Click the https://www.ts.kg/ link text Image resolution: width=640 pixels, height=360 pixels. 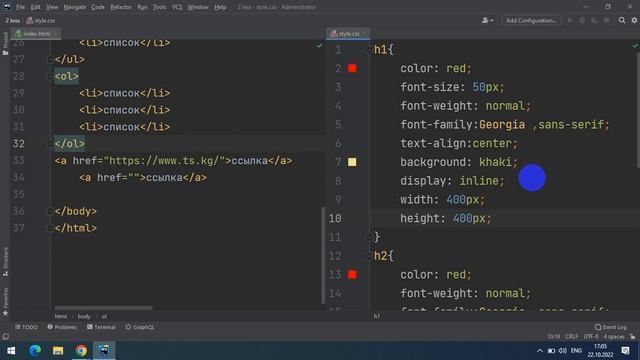point(165,160)
